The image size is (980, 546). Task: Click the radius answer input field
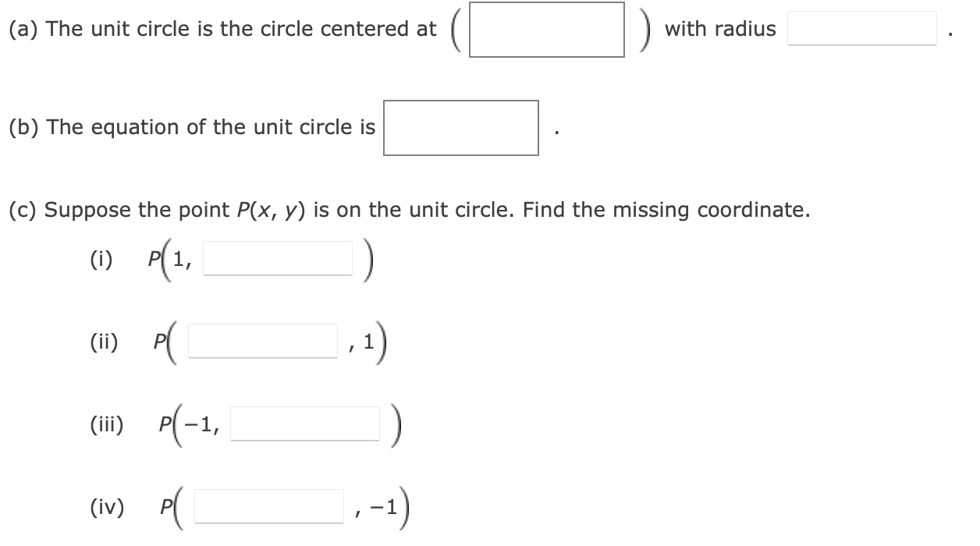pos(861,29)
